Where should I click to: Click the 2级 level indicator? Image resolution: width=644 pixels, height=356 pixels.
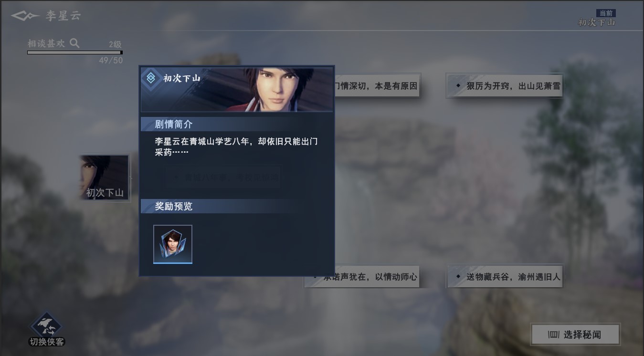point(115,44)
